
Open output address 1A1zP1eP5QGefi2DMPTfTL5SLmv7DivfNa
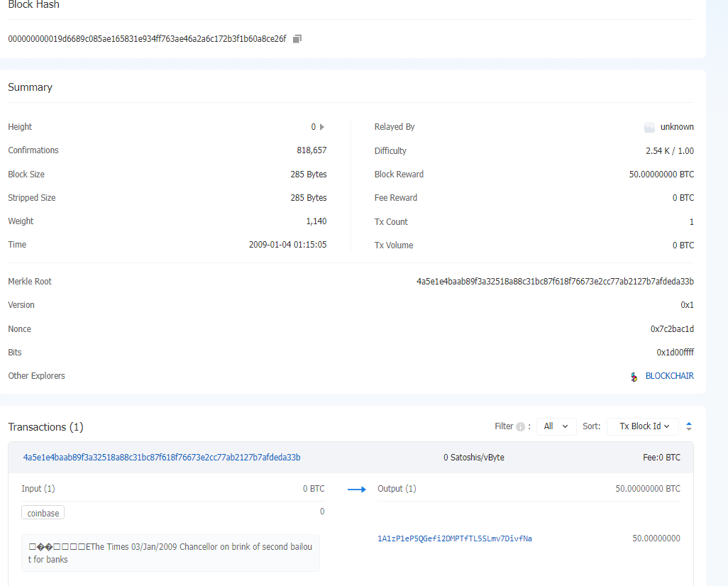[x=455, y=538]
